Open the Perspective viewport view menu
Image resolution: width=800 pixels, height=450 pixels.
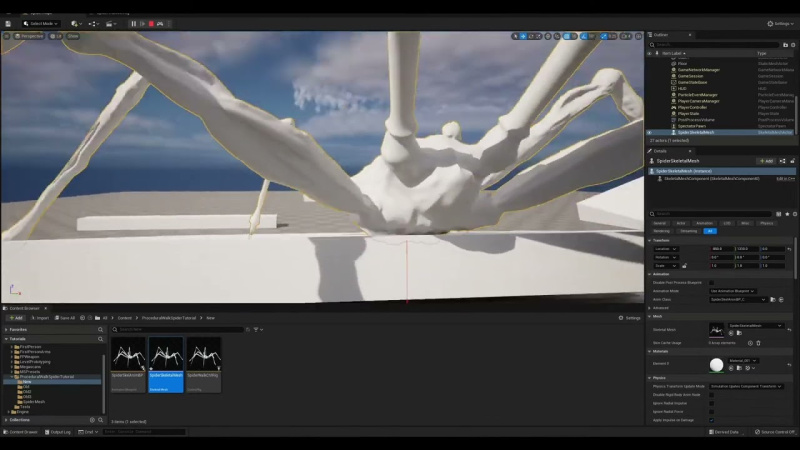tap(28, 36)
